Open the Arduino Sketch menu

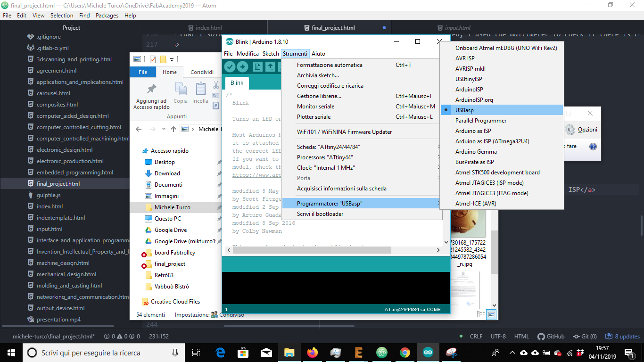[x=271, y=54]
